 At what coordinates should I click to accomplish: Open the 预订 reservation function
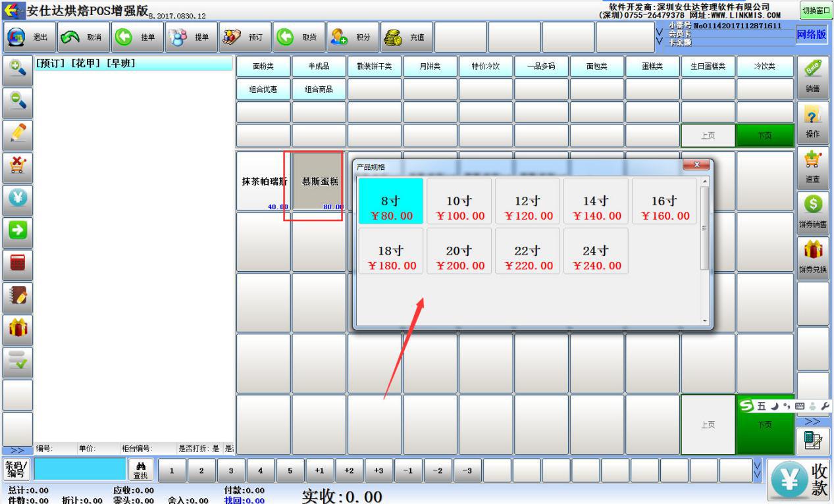244,37
